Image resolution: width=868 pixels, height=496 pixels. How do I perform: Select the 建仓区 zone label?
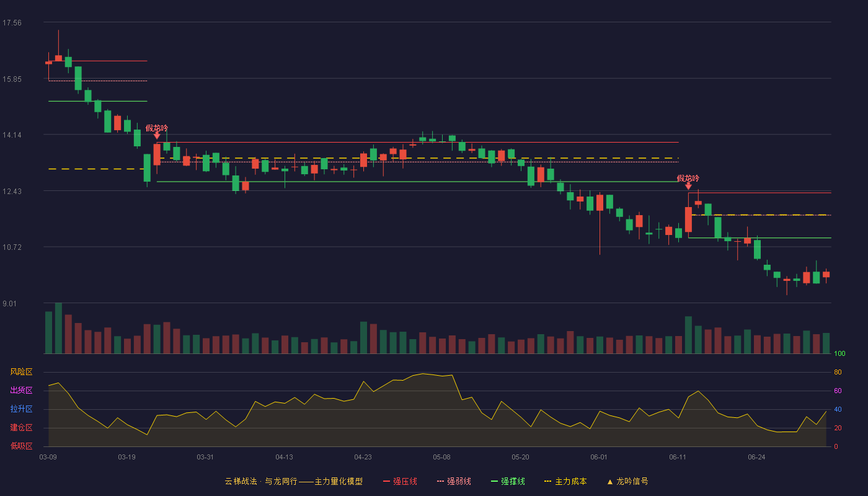click(22, 428)
